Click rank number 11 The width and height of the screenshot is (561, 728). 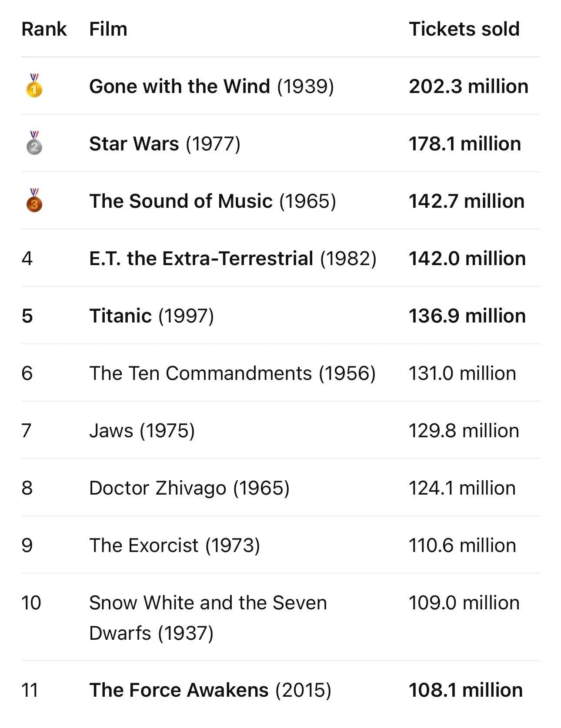tap(30, 690)
